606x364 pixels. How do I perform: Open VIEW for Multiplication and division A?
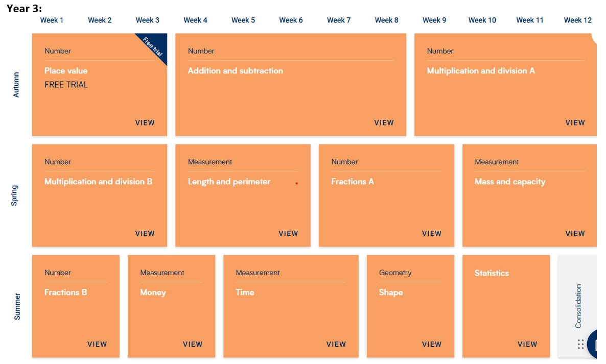575,123
